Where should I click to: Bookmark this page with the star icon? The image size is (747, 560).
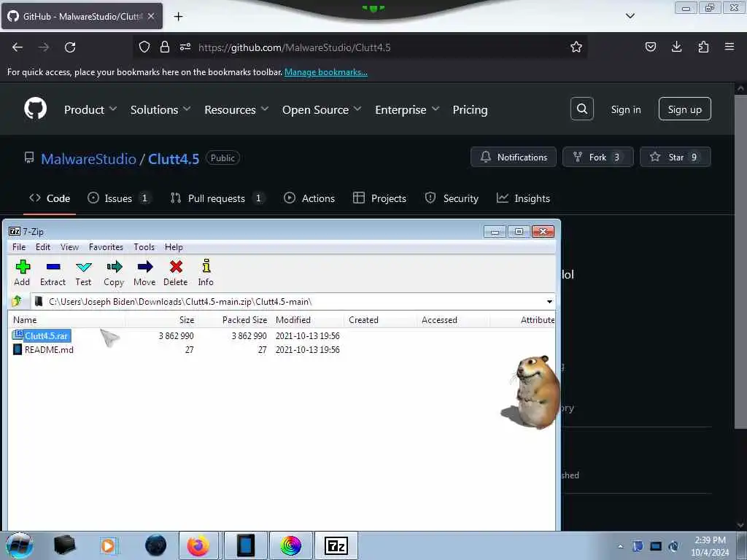(576, 47)
